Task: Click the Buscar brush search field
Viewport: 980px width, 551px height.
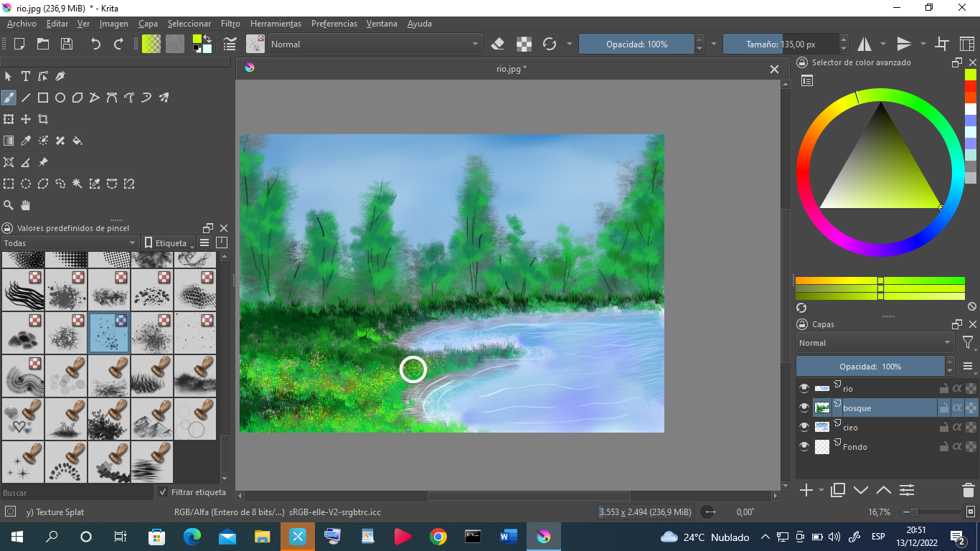Action: pyautogui.click(x=77, y=493)
